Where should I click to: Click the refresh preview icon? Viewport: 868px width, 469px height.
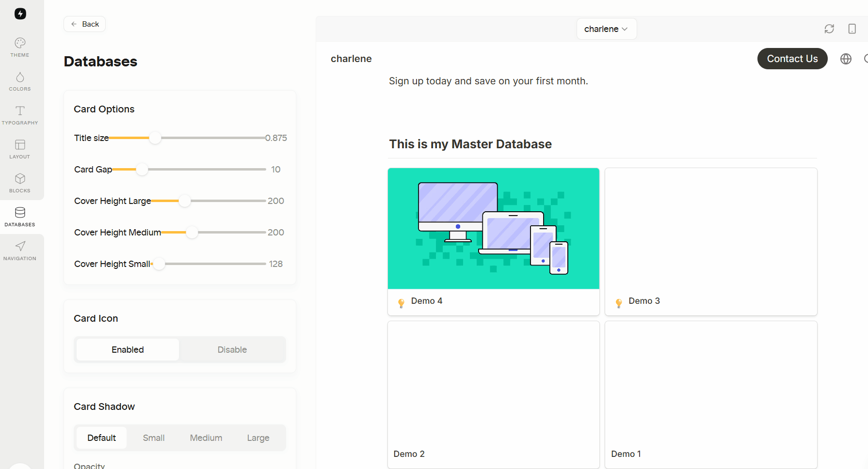pyautogui.click(x=829, y=29)
